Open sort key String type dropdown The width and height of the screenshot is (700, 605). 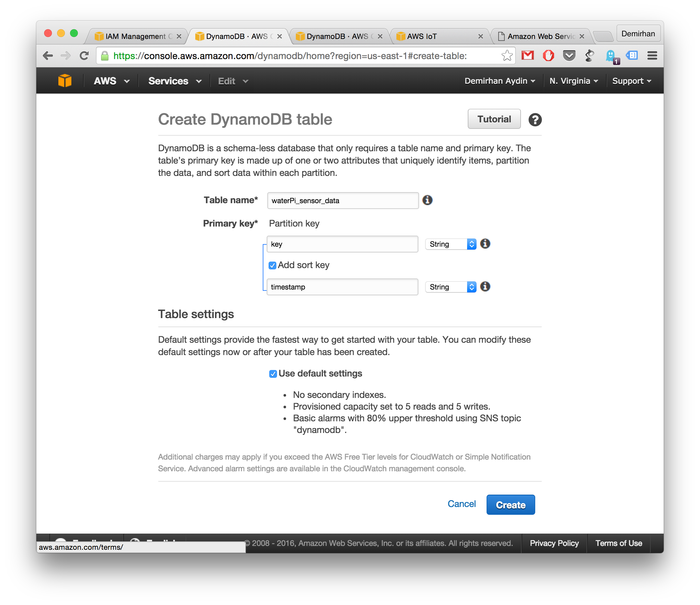tap(451, 287)
